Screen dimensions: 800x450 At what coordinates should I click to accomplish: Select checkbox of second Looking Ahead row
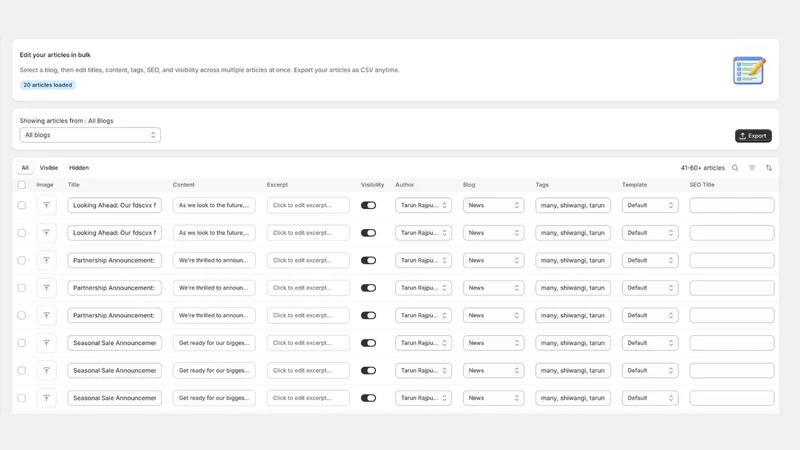point(21,233)
